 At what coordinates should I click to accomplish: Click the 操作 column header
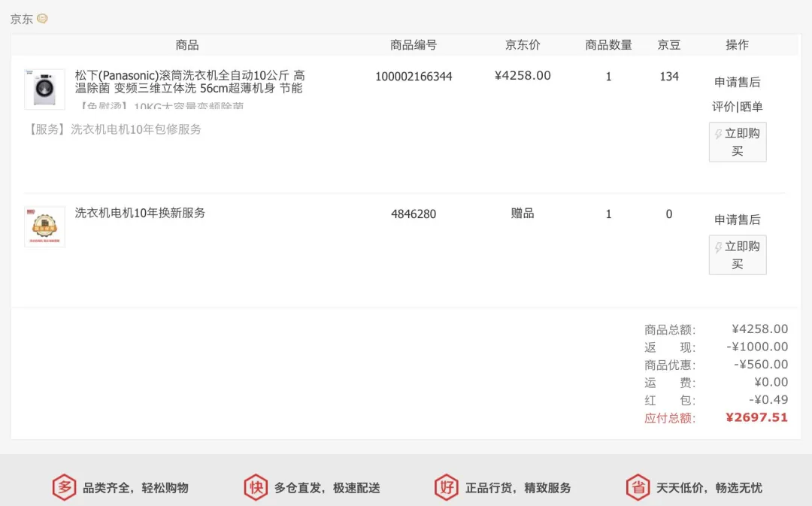(x=738, y=45)
